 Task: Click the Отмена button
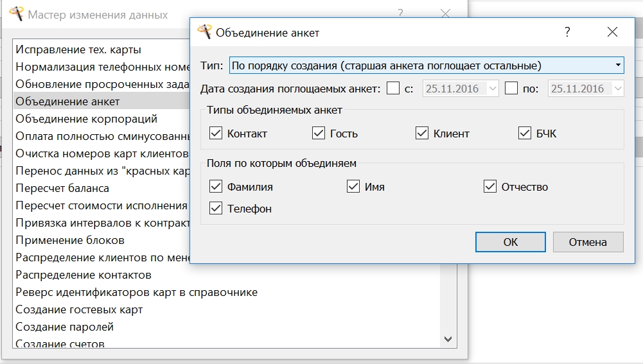588,242
